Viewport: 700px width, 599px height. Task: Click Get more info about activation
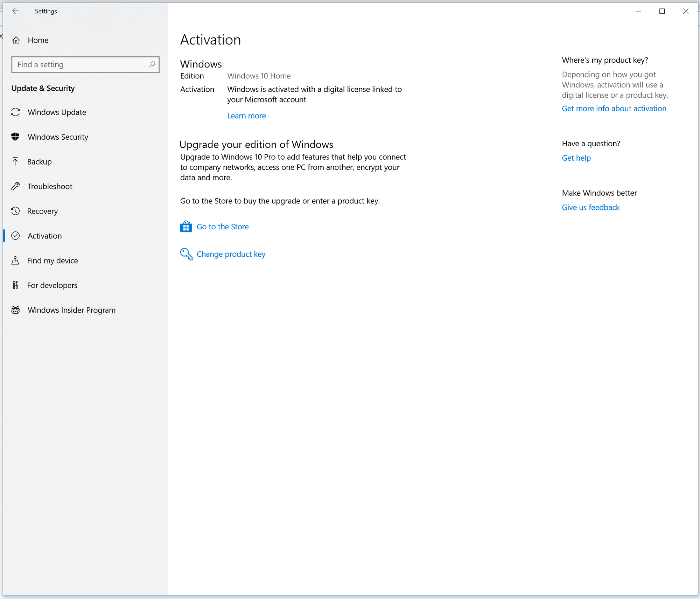614,108
